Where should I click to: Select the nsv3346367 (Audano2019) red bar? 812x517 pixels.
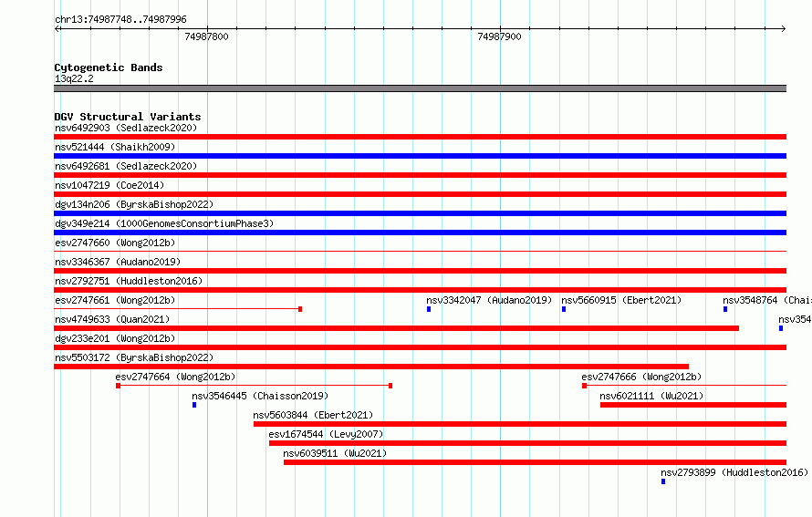coord(420,271)
